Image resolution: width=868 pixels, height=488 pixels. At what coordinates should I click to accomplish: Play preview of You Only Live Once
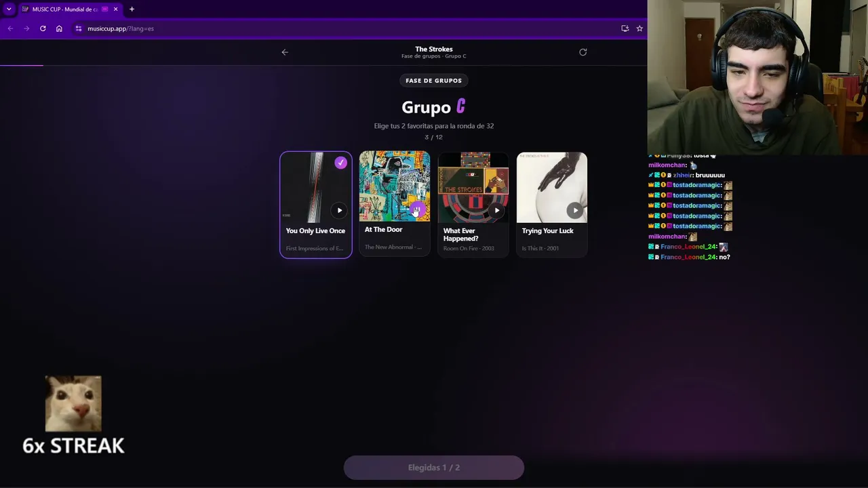point(340,210)
